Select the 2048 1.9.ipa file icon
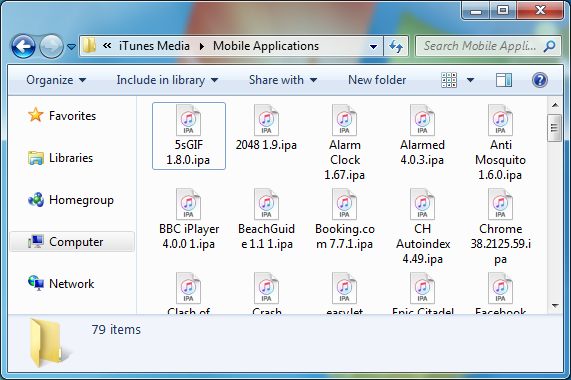 tap(266, 120)
